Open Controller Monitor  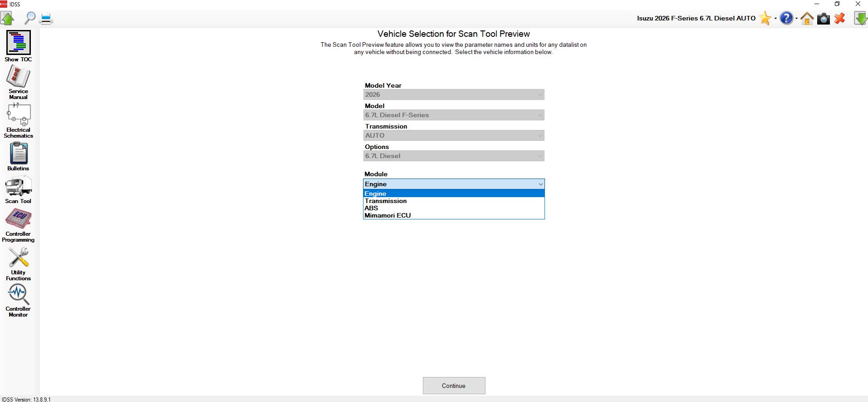(18, 301)
